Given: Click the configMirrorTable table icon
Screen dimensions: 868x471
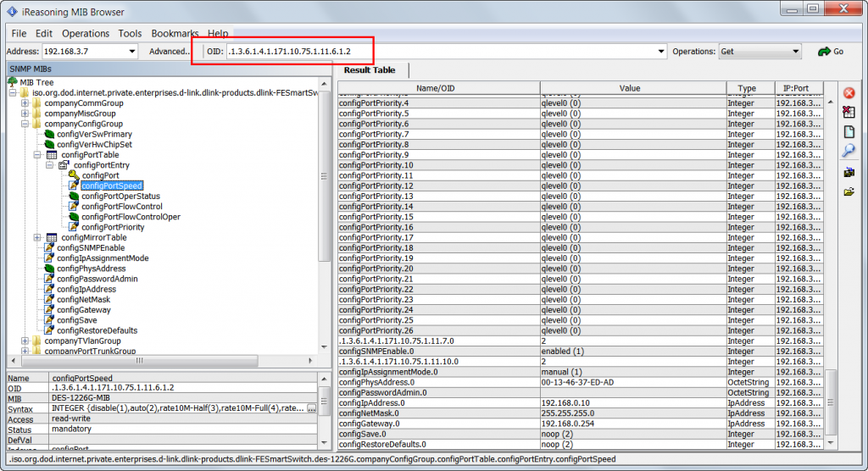Looking at the screenshot, I should [x=52, y=237].
